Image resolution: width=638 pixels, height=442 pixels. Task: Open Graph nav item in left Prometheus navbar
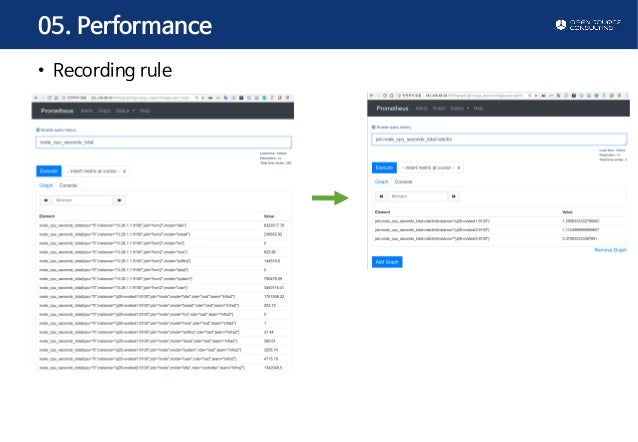104,111
